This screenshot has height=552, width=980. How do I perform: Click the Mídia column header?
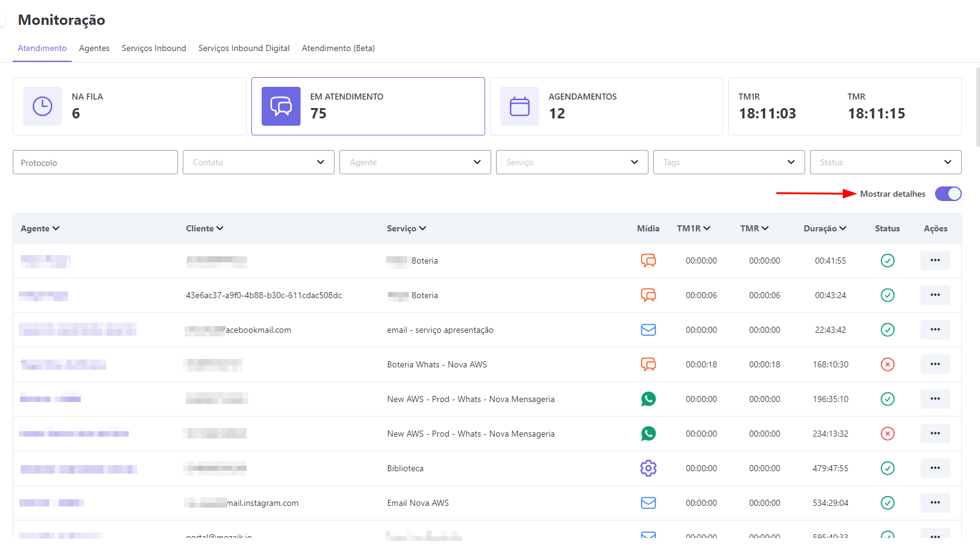click(648, 228)
